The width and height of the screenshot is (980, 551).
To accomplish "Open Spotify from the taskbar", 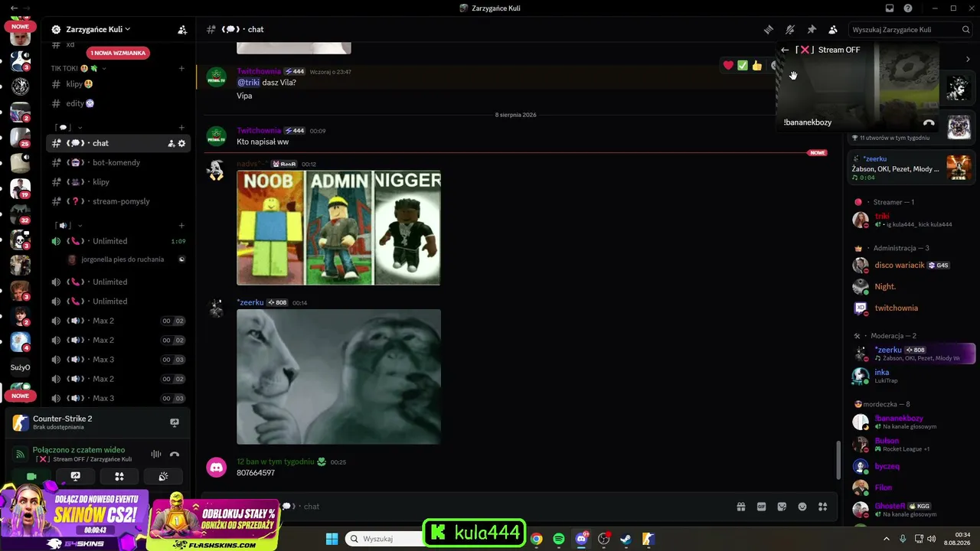I will tap(559, 539).
